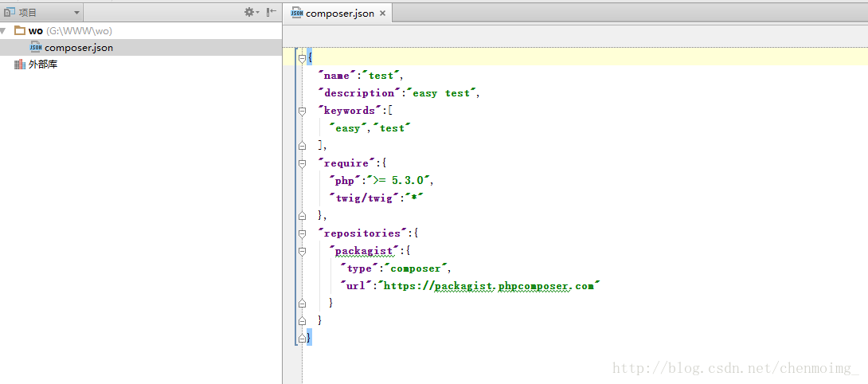Switch to the composer.json editor tab
868x384 pixels.
338,14
